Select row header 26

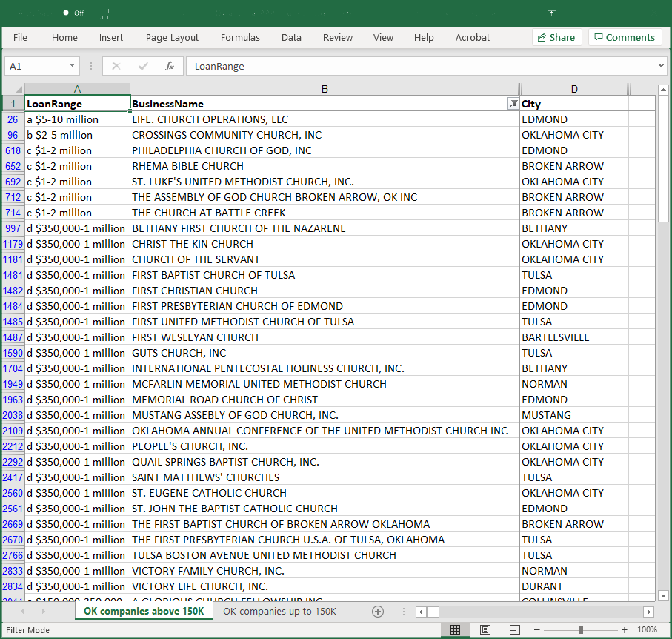[x=13, y=119]
